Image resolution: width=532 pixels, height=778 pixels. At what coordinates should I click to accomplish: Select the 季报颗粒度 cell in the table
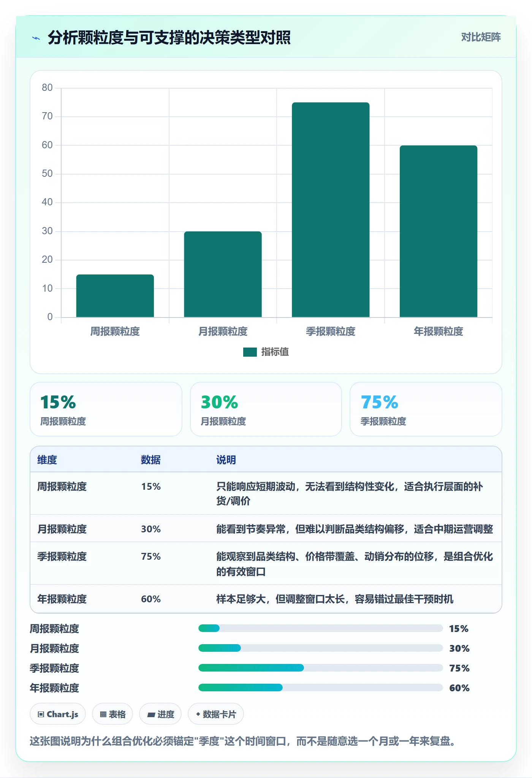click(x=62, y=557)
